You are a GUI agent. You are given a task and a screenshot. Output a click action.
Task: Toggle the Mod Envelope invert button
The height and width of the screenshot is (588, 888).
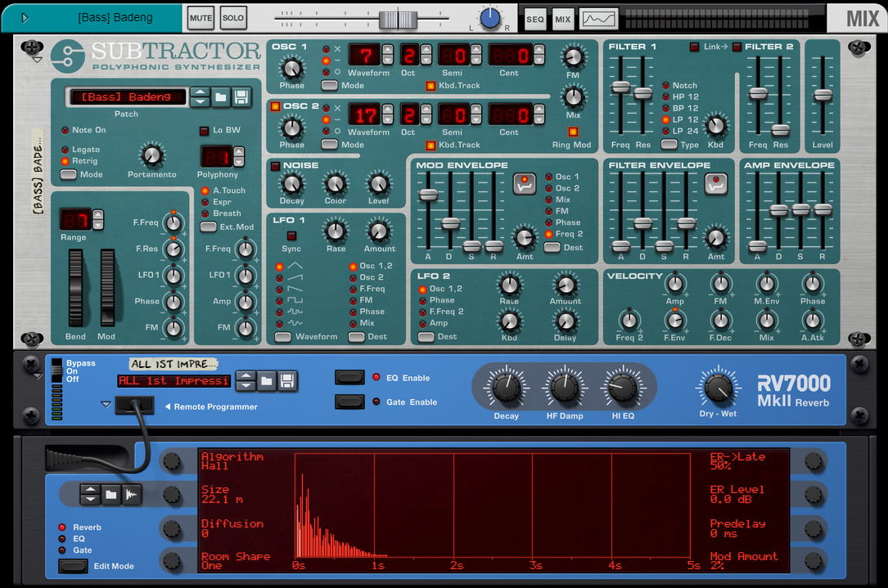pos(525,184)
